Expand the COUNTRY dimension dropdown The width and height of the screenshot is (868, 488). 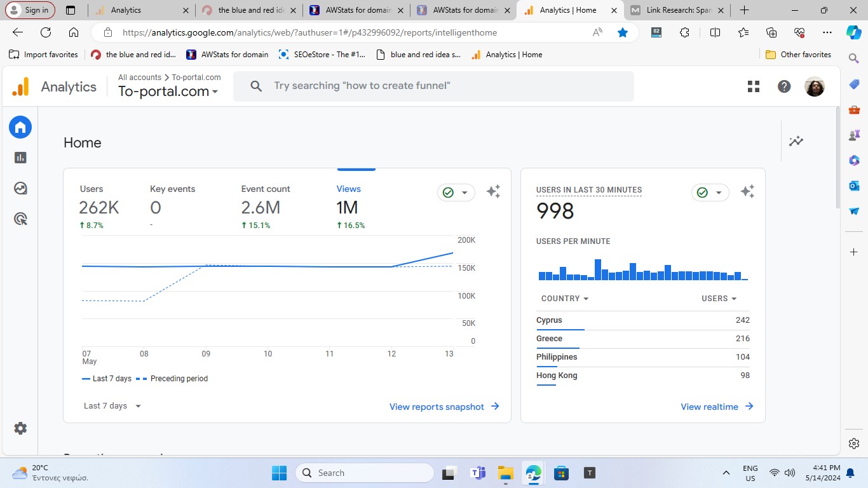[564, 299]
